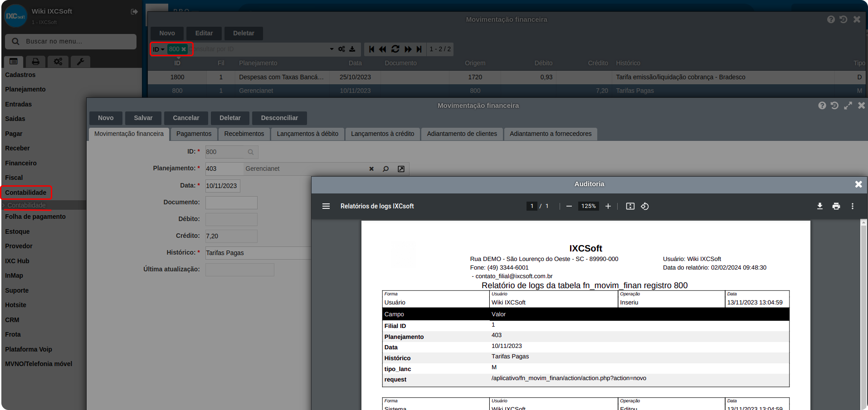This screenshot has height=410, width=868.
Task: Click Novo in the back grid window
Action: 167,33
